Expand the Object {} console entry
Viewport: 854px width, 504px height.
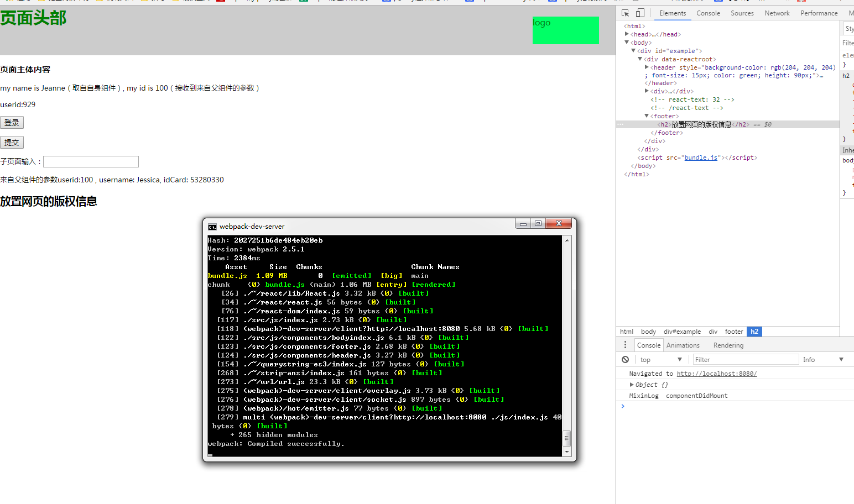tap(632, 385)
